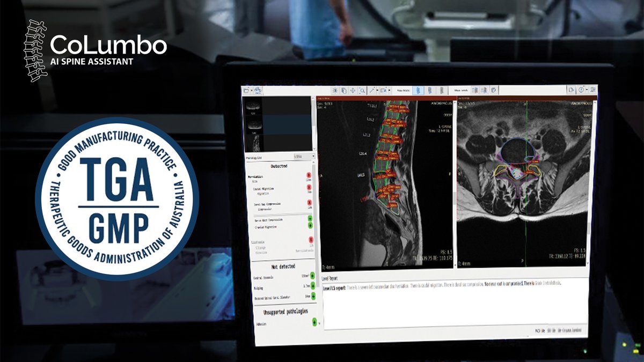Click the third Show Levels icon
644x362 pixels.
point(494,90)
